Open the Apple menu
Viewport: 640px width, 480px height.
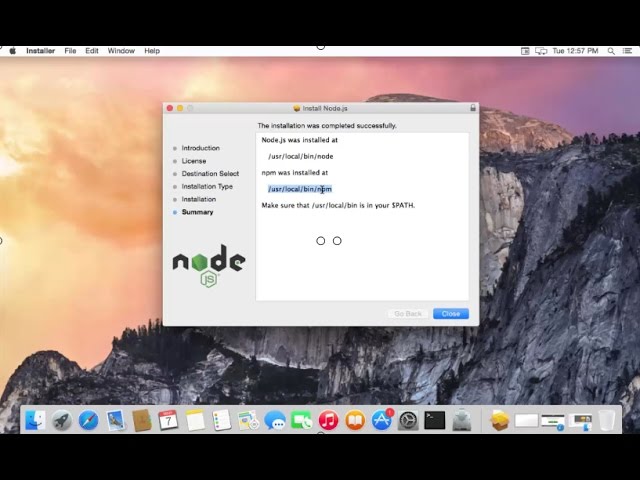[x=13, y=51]
